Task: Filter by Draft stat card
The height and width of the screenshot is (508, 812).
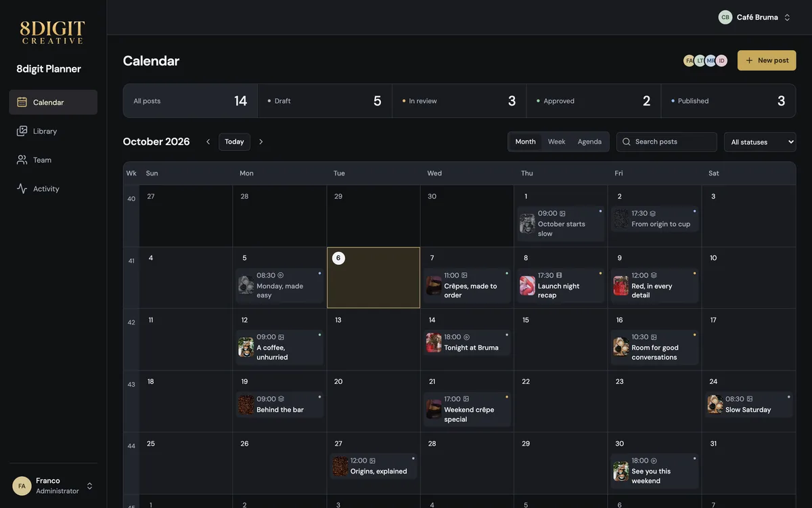Action: point(325,101)
